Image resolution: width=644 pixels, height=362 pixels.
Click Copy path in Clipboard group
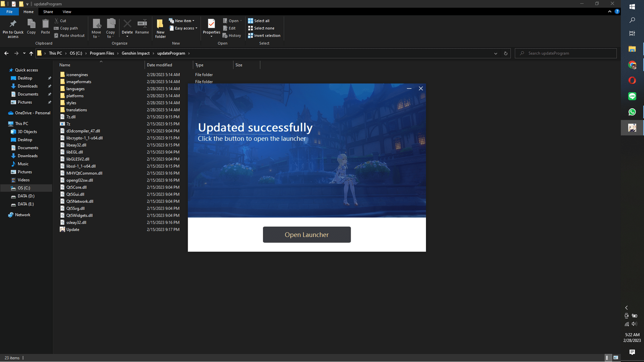point(66,28)
